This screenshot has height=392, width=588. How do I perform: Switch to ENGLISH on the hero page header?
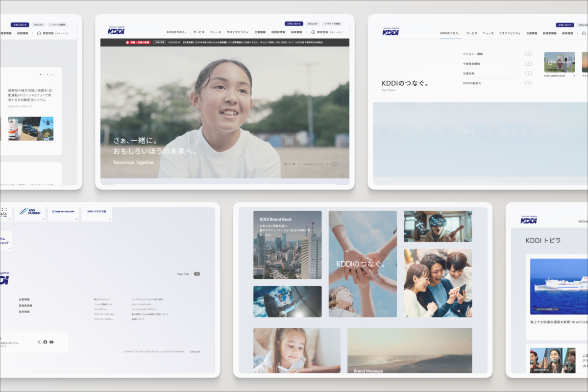click(x=313, y=24)
